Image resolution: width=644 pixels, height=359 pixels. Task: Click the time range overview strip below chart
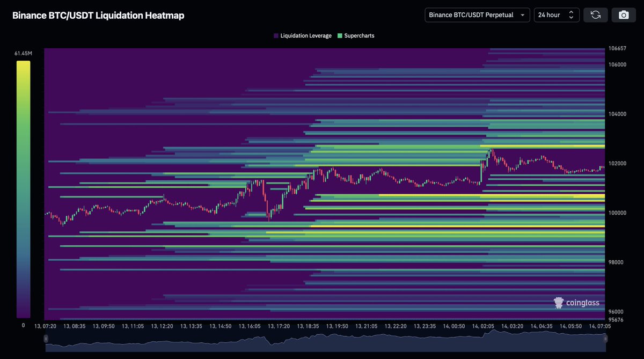(x=326, y=341)
